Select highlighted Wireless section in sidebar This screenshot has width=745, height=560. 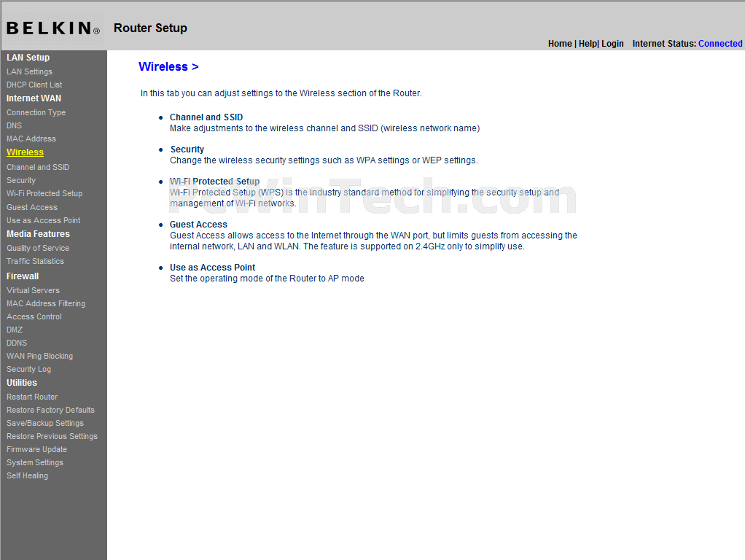26,152
